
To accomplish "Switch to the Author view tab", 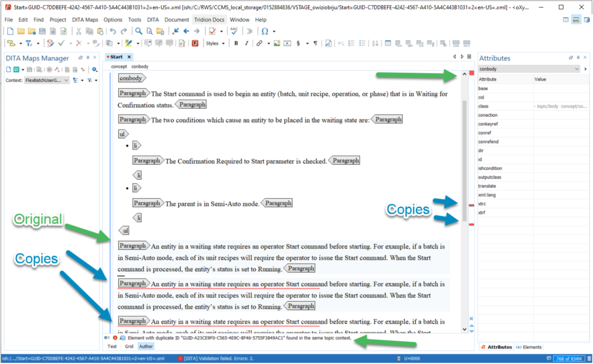I will pos(145,346).
